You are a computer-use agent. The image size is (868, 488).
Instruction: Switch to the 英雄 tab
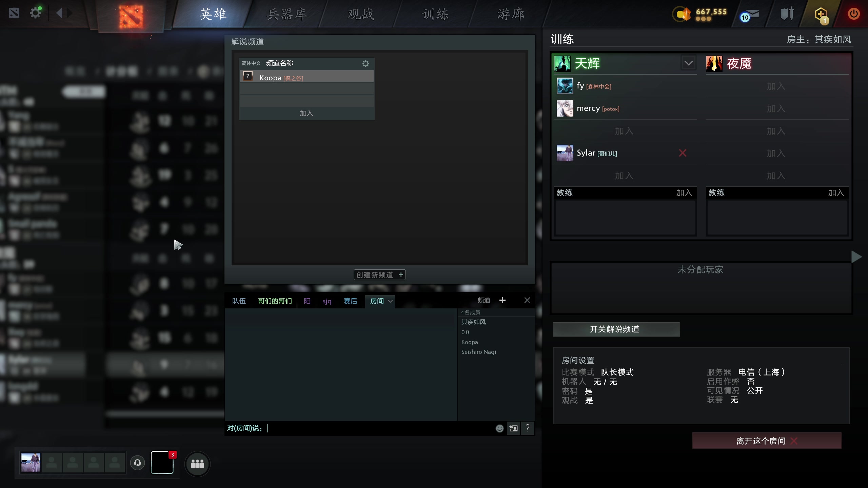point(213,14)
